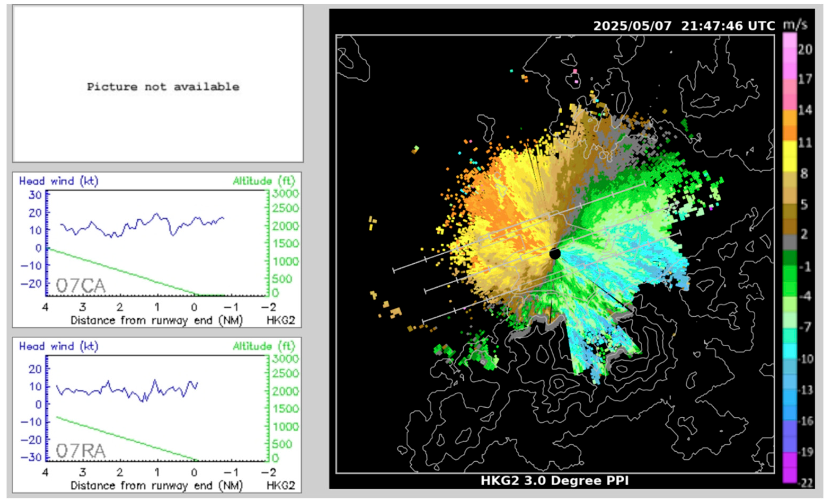Click the 07RA runway label
The width and height of the screenshot is (827, 504).
(81, 451)
